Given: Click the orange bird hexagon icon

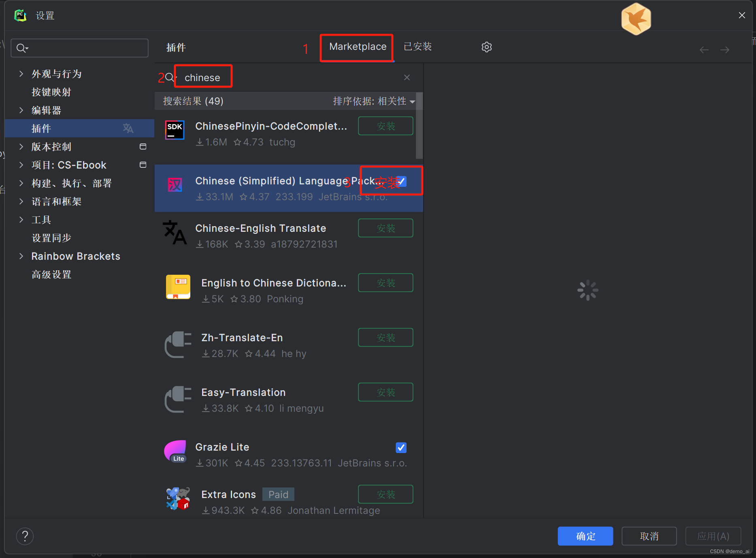Looking at the screenshot, I should tap(636, 19).
